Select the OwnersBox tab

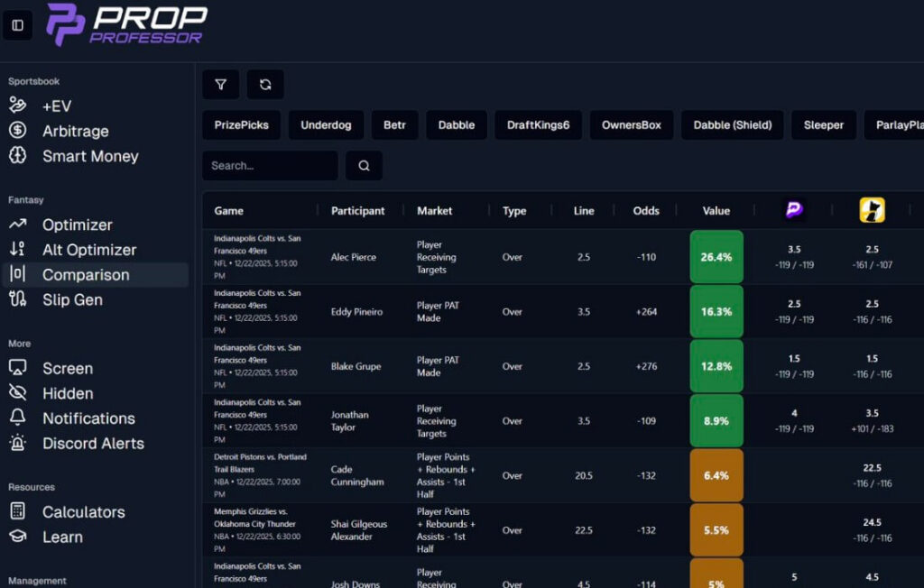click(631, 125)
